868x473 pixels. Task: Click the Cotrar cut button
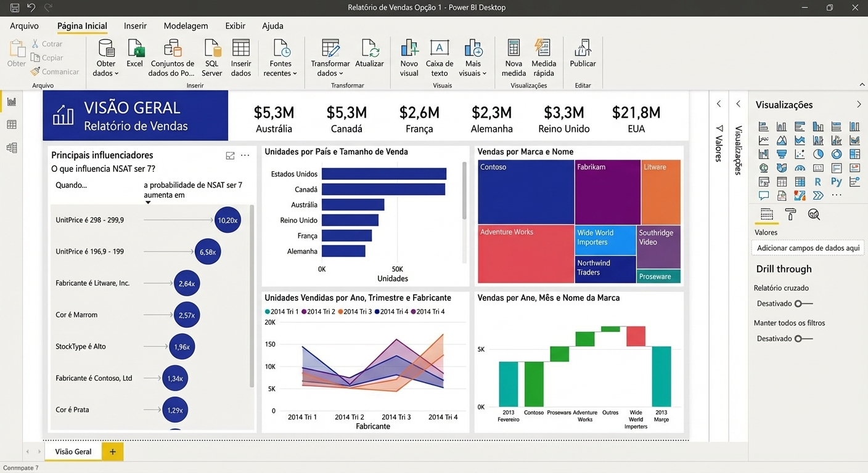47,44
